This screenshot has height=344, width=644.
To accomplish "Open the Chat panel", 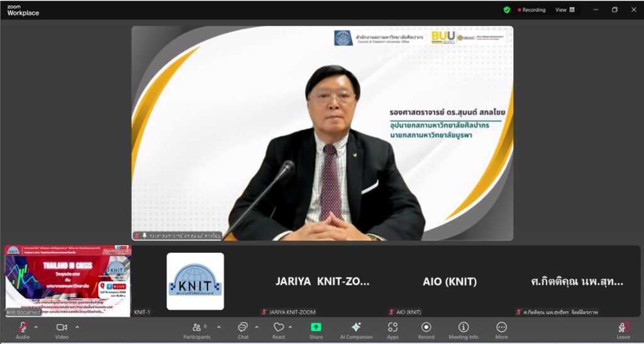I will click(x=243, y=330).
